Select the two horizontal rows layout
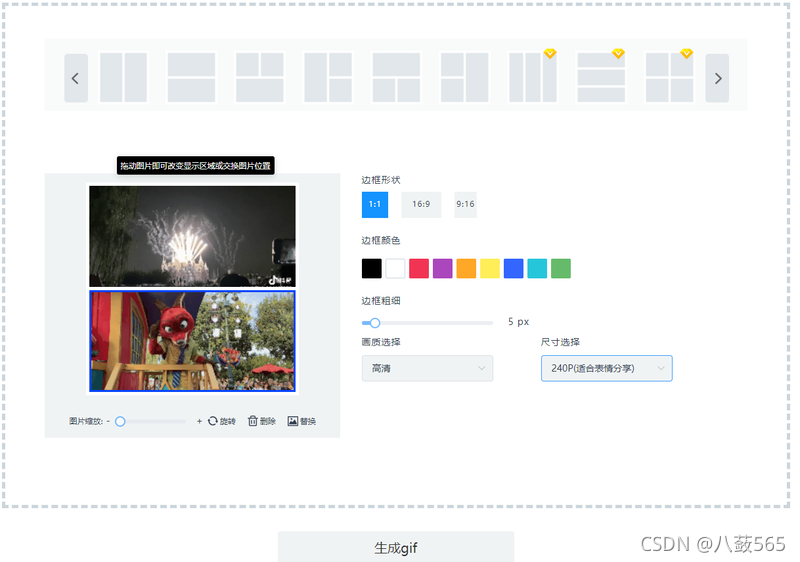The image size is (800, 562). [191, 78]
